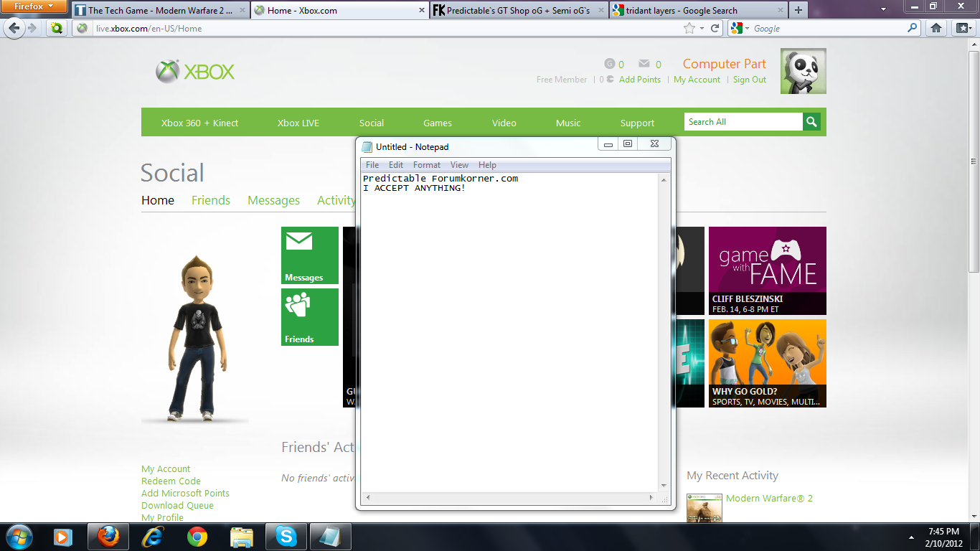The image size is (980, 551).
Task: Click the text 'I ACCEPT ANYTHING!' in Notepad
Action: click(414, 188)
